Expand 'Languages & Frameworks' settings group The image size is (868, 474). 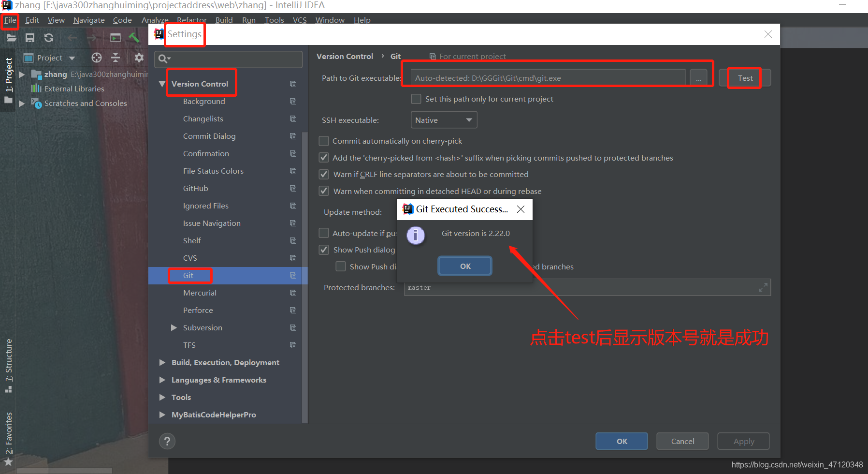162,380
